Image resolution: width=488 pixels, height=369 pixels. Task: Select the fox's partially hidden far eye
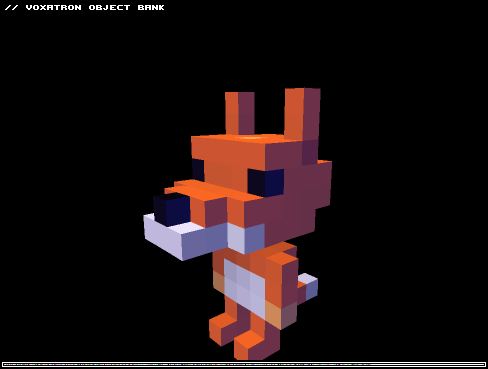[198, 170]
